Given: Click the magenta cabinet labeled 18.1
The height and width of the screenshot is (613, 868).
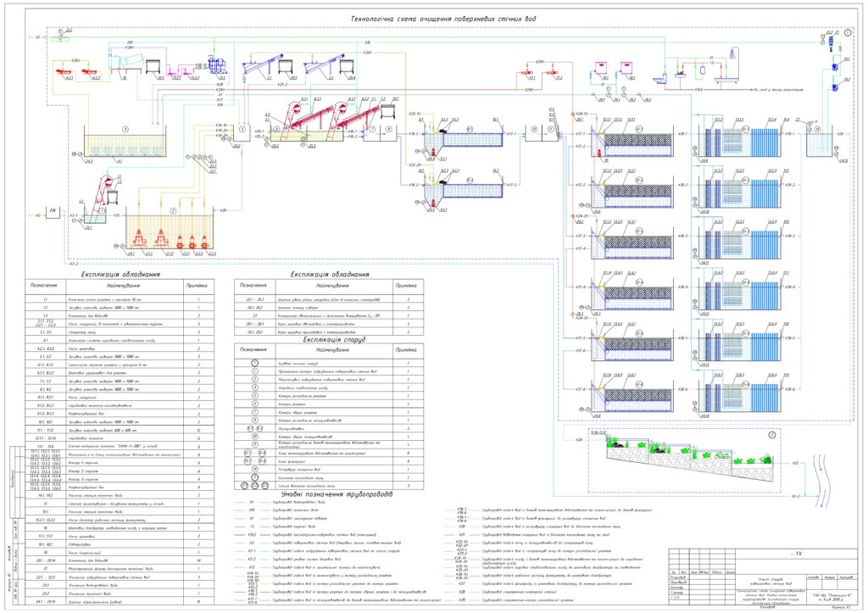Looking at the screenshot, I should pyautogui.click(x=603, y=68).
